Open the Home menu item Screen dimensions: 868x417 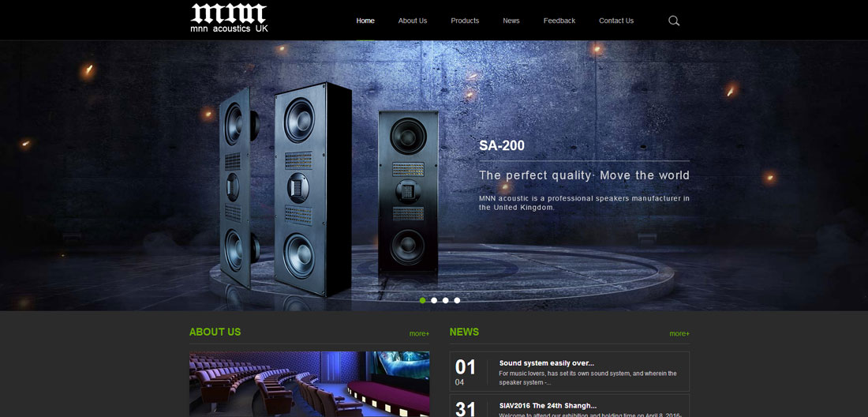tap(365, 21)
